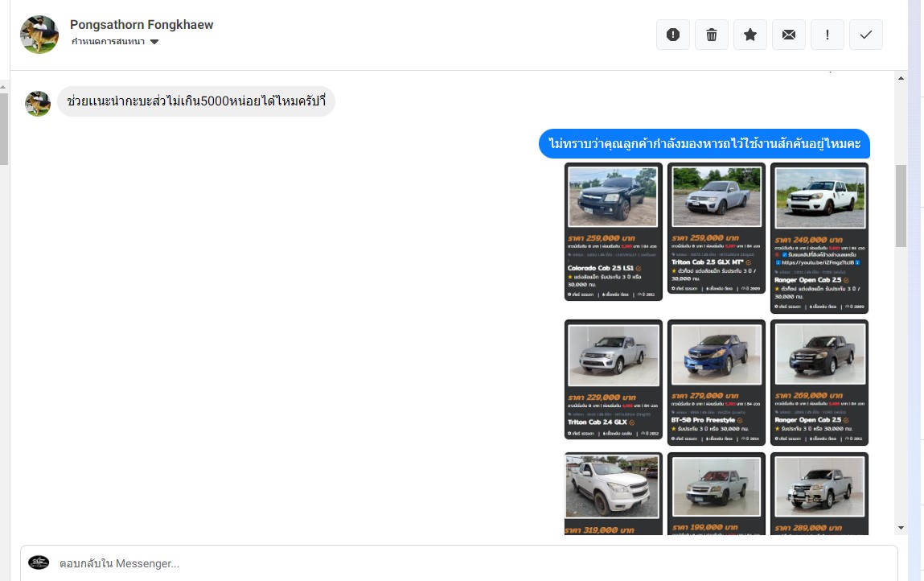924x581 pixels.
Task: Flag conversation with exclamation mark button
Action: tap(827, 35)
